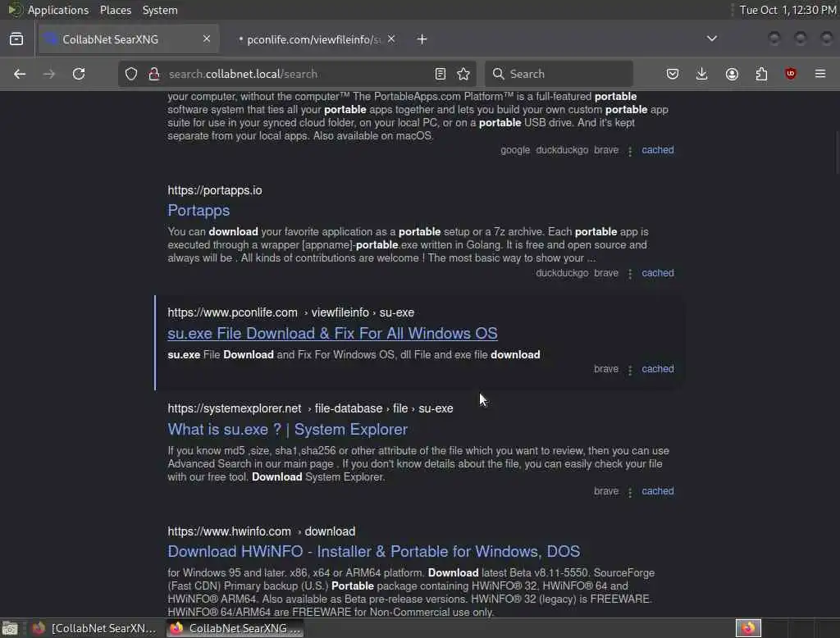Open Firefox View tab icon

16,39
